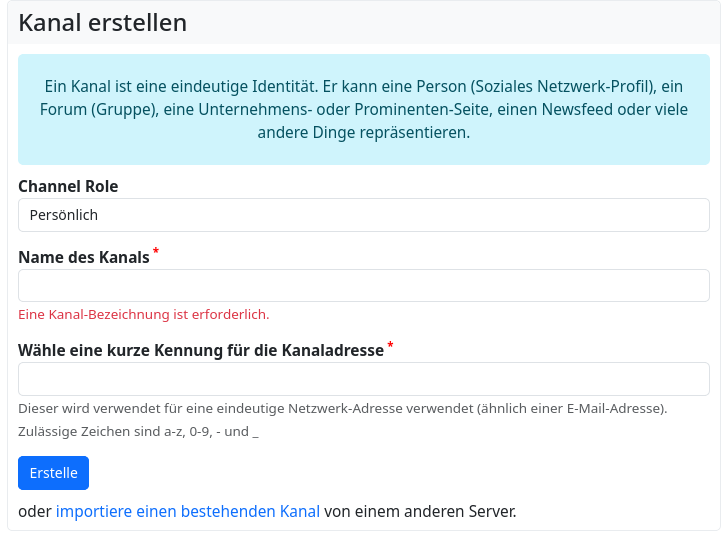Image resolution: width=728 pixels, height=536 pixels.
Task: Open the importiere einen bestehenden Kanal link
Action: [x=188, y=511]
